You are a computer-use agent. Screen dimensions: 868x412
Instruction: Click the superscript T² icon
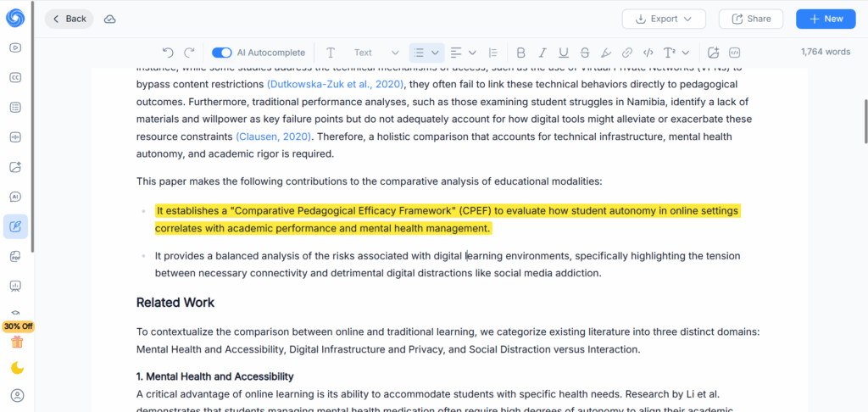670,53
